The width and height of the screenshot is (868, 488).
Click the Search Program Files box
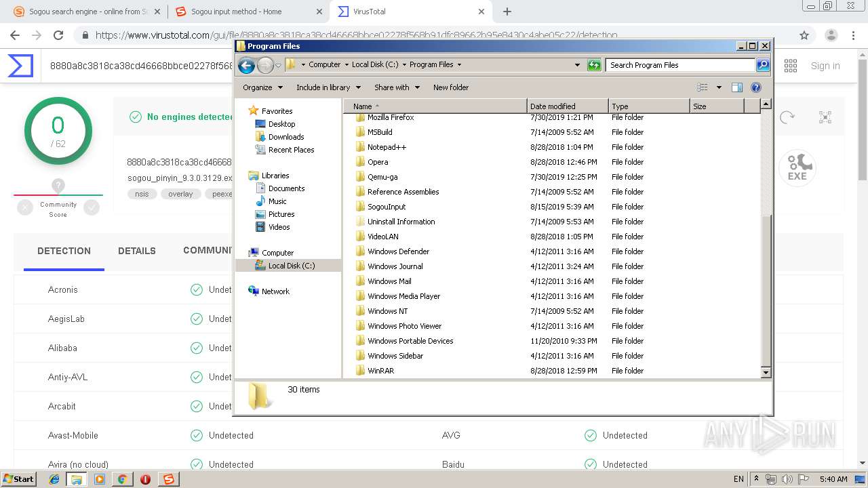(680, 65)
